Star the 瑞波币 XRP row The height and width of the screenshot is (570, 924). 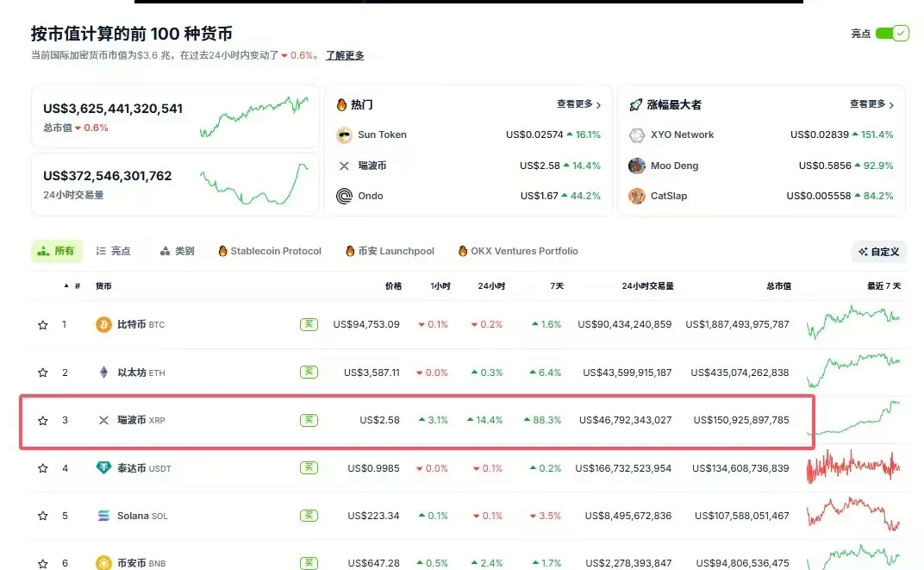pos(43,420)
